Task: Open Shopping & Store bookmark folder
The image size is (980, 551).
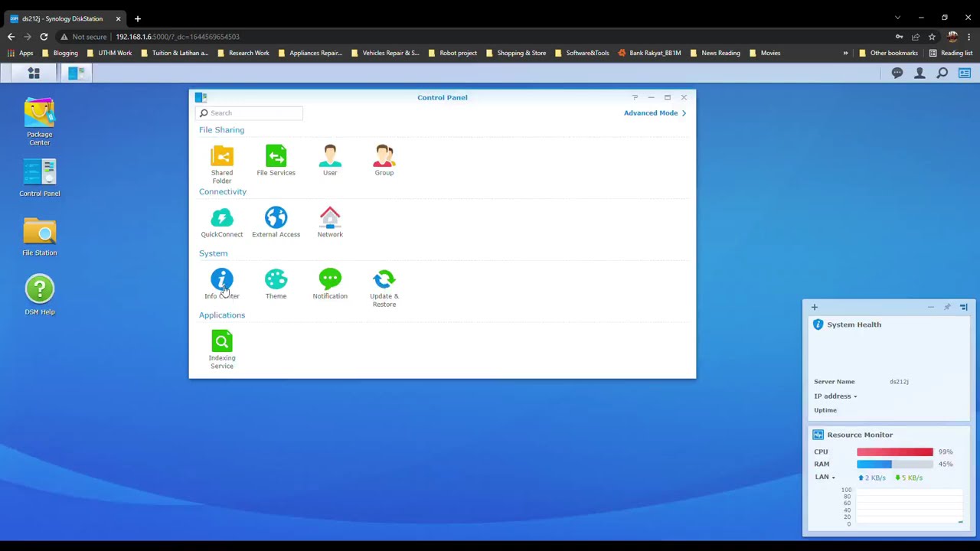Action: 516,53
